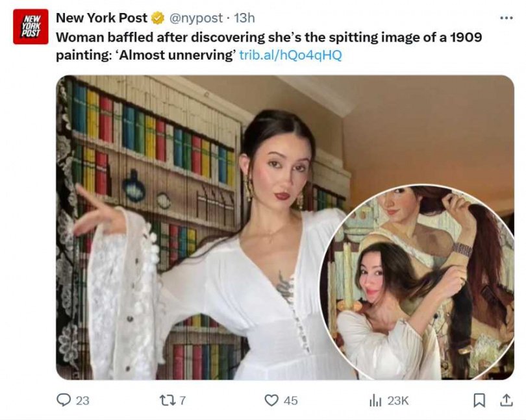Follow the trib.al/hQo4qHQ article link
The width and height of the screenshot is (526, 420).
[x=290, y=55]
